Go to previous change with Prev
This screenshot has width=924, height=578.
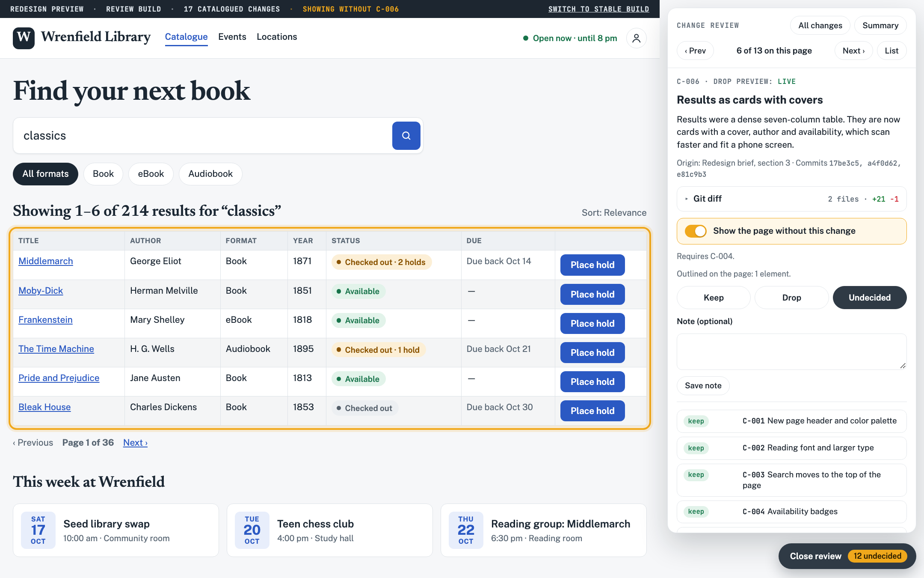pos(695,51)
